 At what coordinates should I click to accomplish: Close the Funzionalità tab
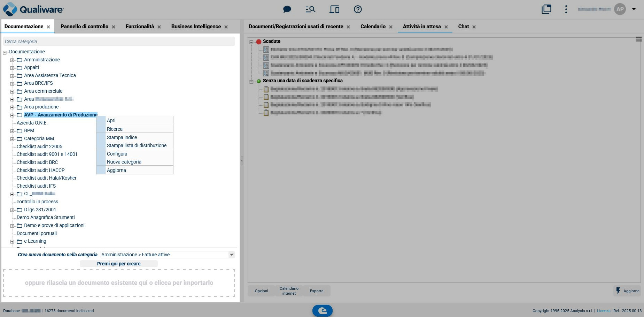click(159, 27)
